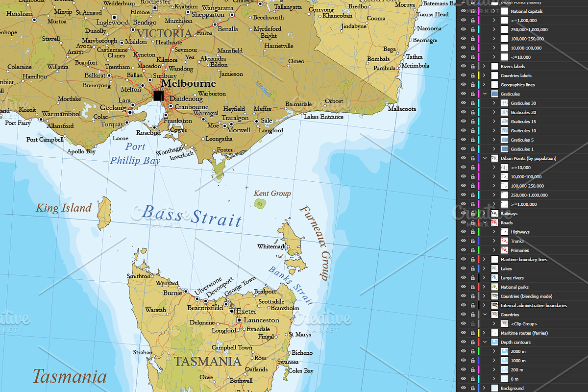588x392 pixels.
Task: Toggle lock on Countries labels layer
Action: click(472, 75)
